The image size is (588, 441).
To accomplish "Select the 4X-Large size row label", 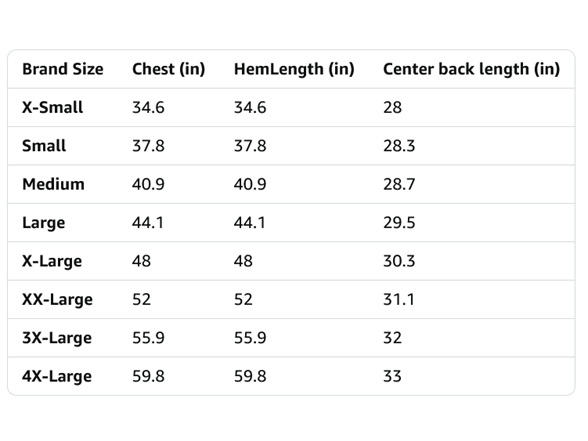I will point(57,376).
